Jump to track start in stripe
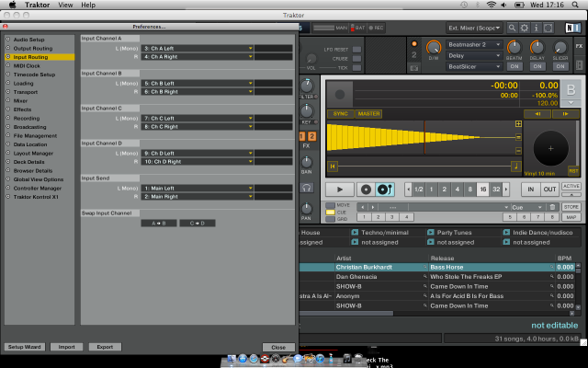588x368 pixels. point(333,166)
